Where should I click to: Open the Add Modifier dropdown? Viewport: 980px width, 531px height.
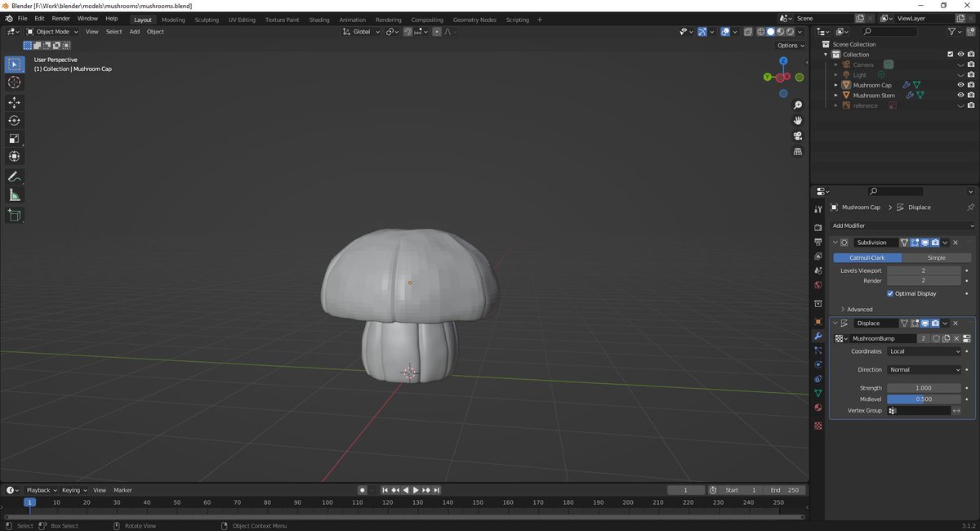902,225
